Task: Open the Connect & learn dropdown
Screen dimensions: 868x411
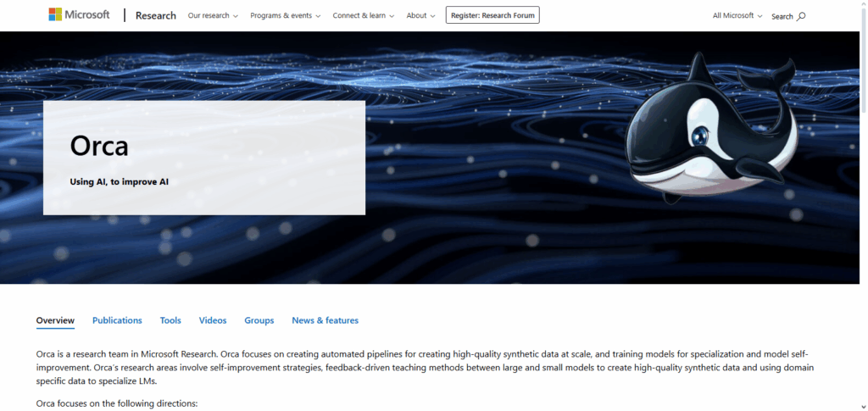Action: coord(364,15)
